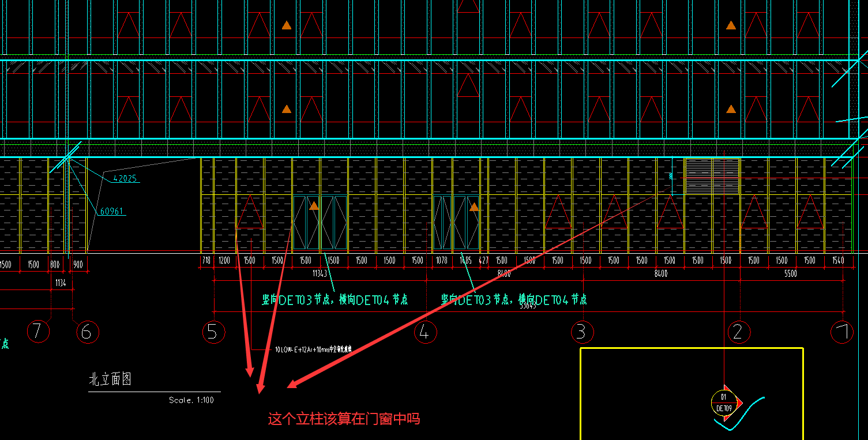Select the 900 dimension value
The width and height of the screenshot is (868, 440).
[78, 265]
